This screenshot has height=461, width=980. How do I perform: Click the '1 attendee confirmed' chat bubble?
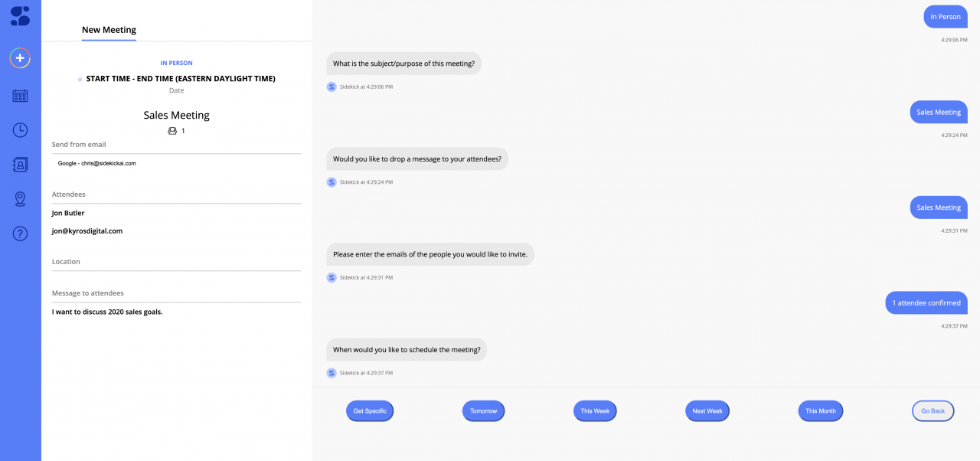[x=926, y=302]
